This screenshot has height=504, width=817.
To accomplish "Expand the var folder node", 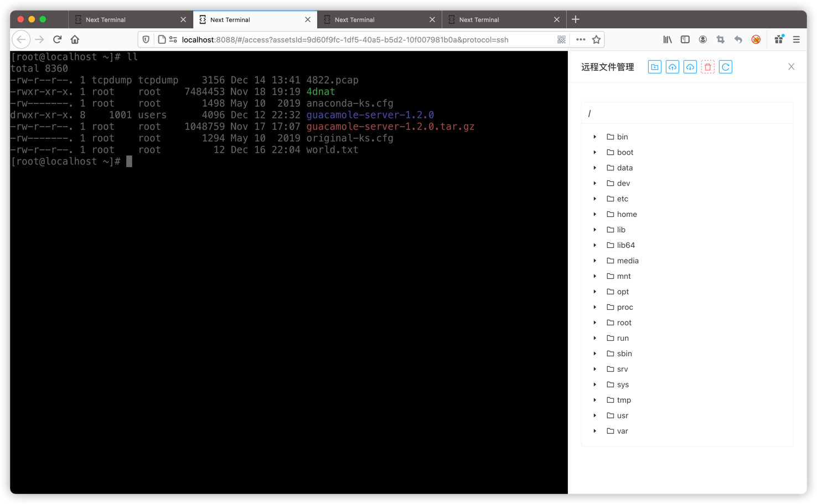I will coord(594,431).
